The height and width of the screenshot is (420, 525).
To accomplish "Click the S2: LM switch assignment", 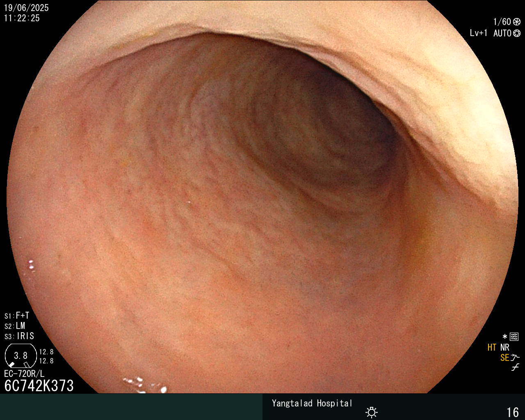I will click(x=15, y=326).
